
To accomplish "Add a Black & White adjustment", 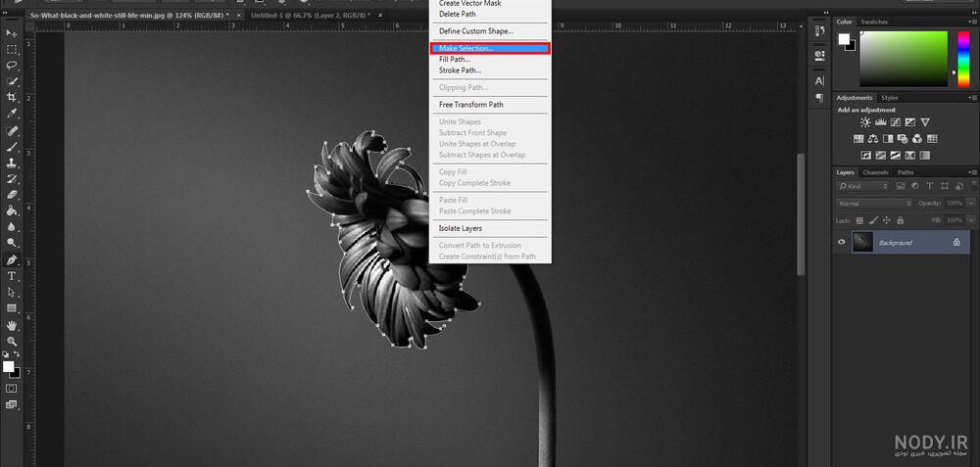I will [888, 139].
